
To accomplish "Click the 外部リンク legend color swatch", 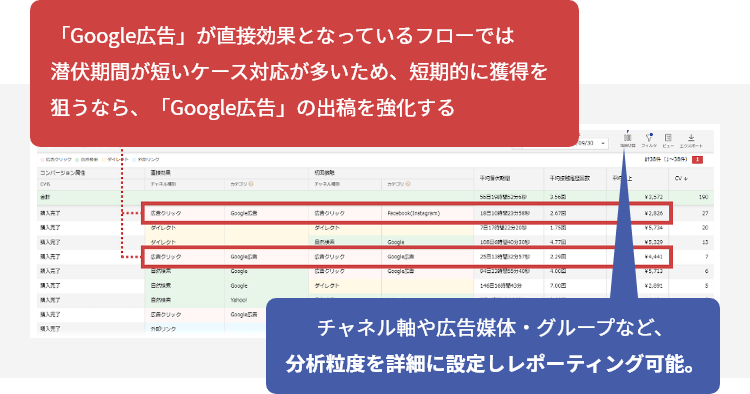I will pyautogui.click(x=134, y=160).
